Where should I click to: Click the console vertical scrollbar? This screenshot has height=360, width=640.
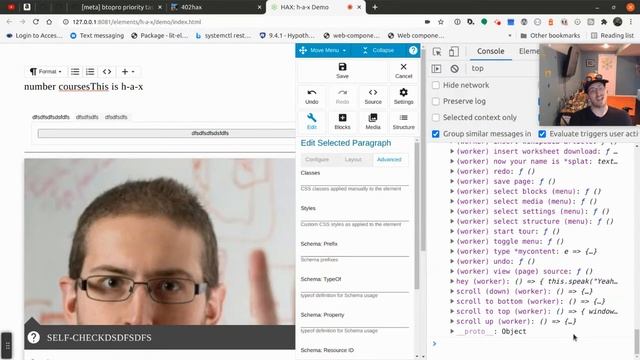tap(636, 342)
